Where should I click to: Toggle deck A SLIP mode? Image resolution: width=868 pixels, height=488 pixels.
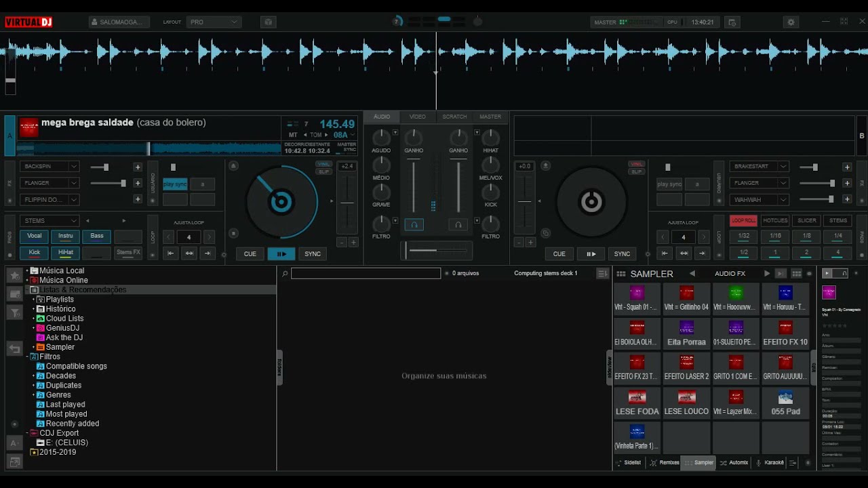324,171
